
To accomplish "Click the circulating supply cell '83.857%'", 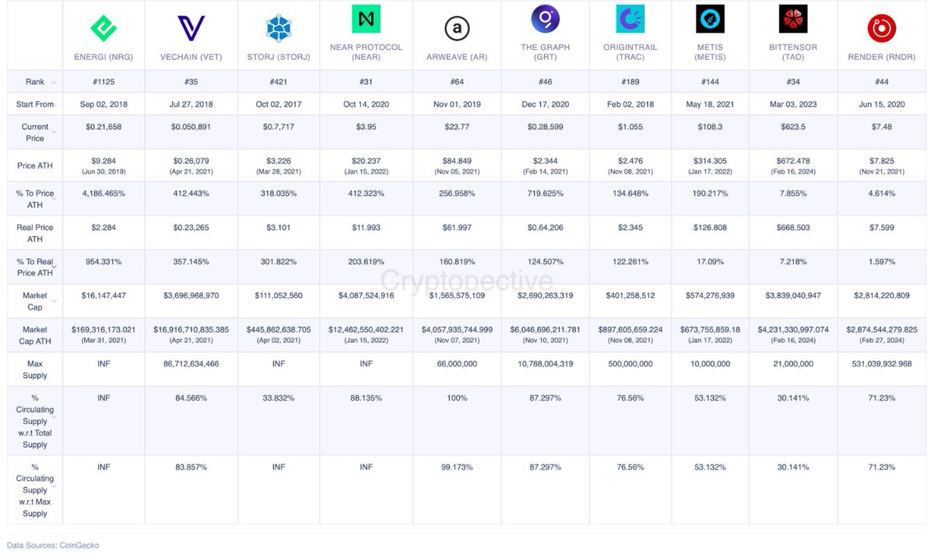I will coord(191,467).
